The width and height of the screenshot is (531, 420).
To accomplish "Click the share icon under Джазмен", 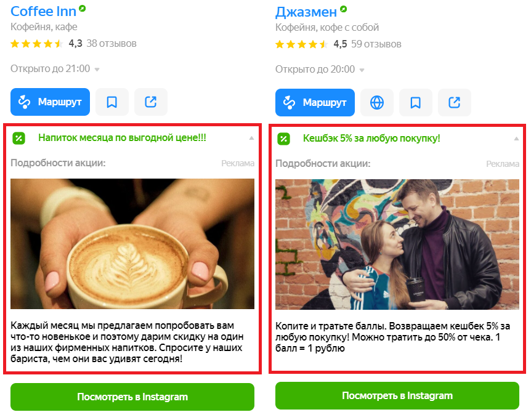I will (455, 103).
